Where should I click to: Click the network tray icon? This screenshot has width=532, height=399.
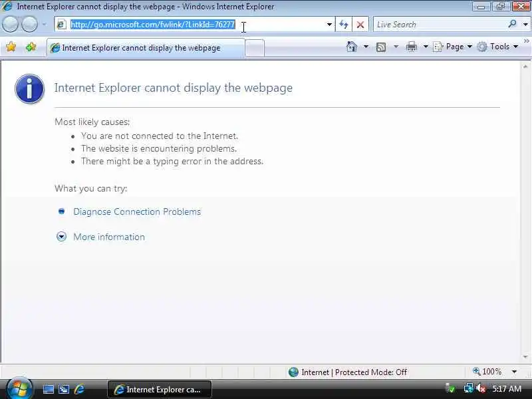point(468,388)
